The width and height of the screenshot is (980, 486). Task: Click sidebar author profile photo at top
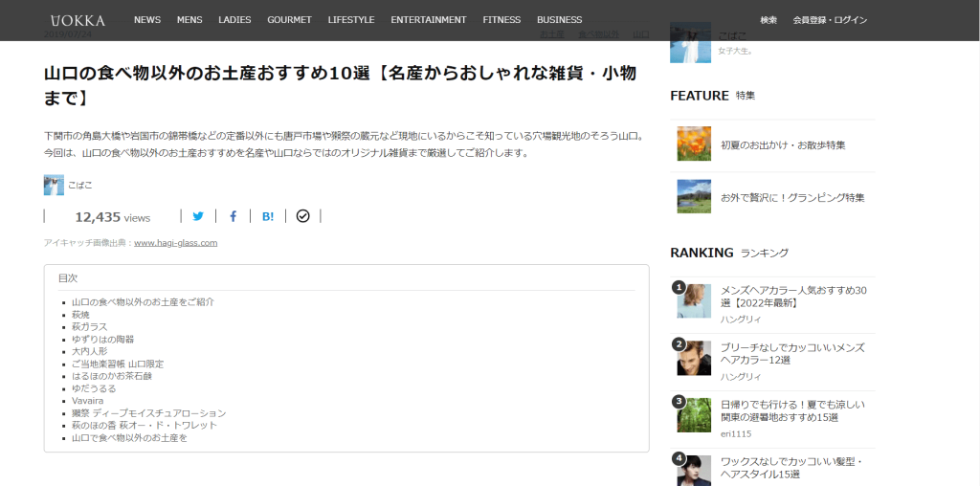(x=690, y=42)
